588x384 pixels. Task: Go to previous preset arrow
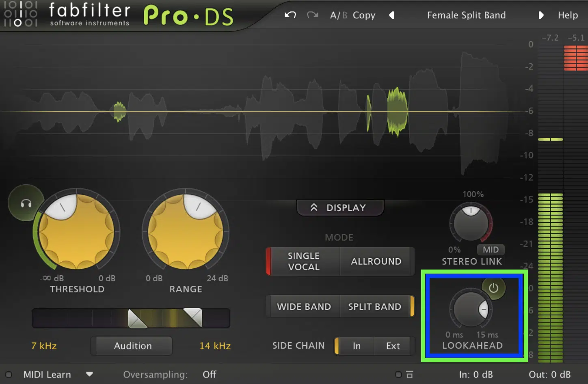(x=391, y=15)
